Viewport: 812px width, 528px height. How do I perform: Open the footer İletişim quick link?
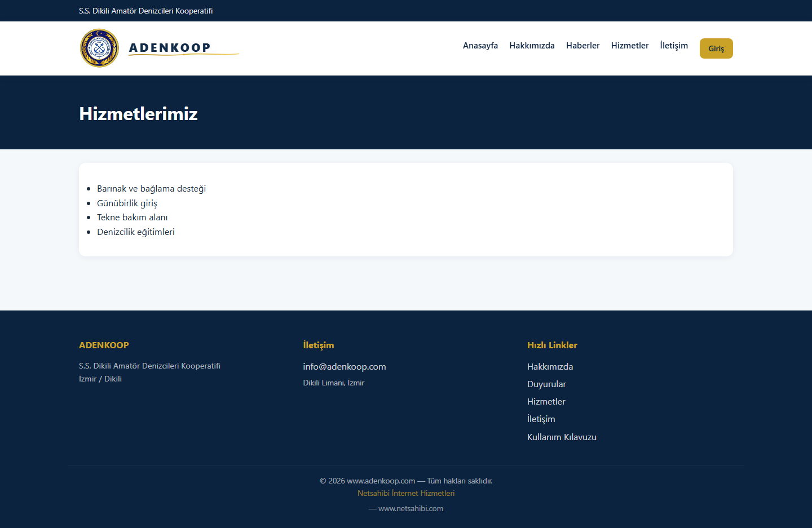coord(541,419)
